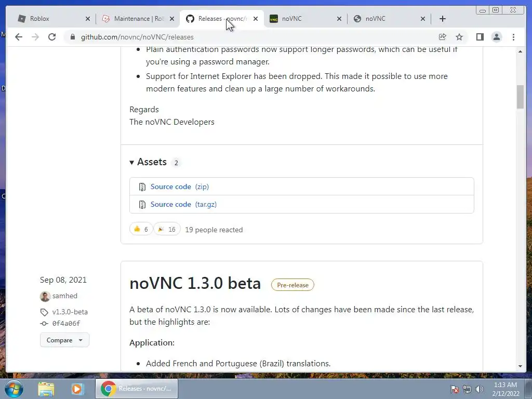Open Windows Explorer from the taskbar

(46, 389)
